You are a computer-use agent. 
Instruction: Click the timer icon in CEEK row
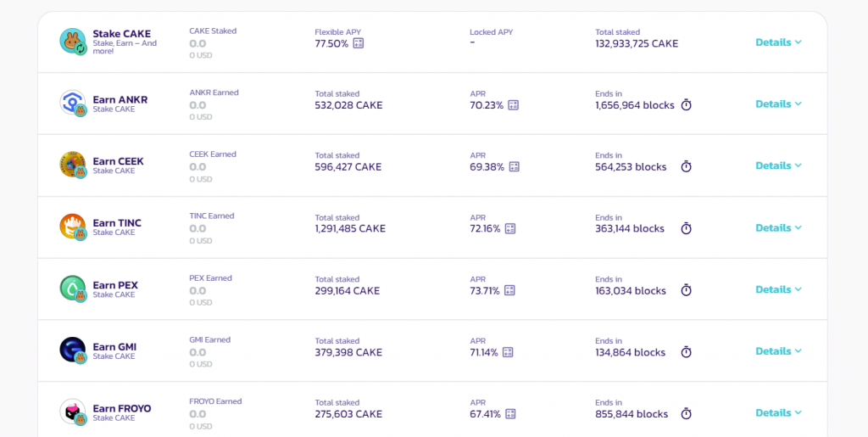click(x=686, y=166)
